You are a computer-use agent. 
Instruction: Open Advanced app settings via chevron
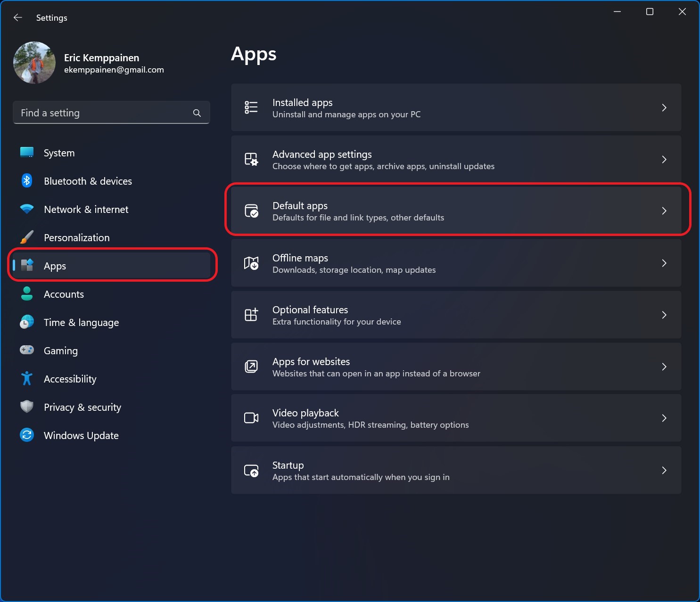click(x=664, y=159)
